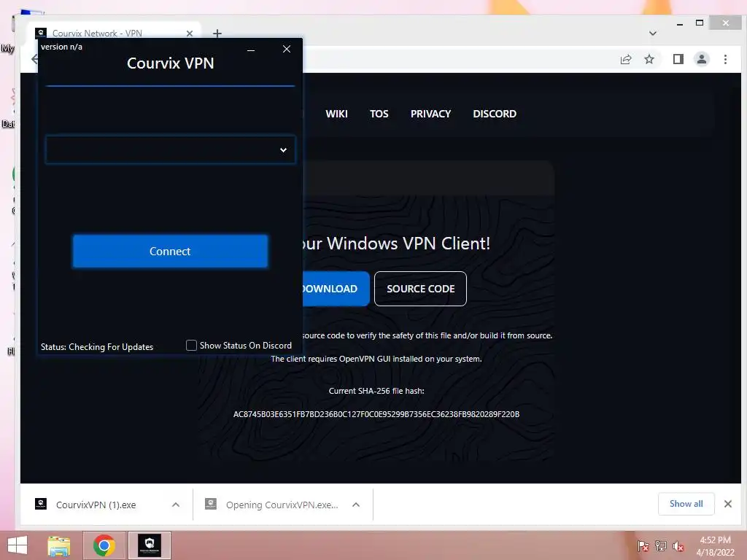Viewport: 747px width, 560px height.
Task: Minimize the Chrome browser window
Action: (x=680, y=23)
